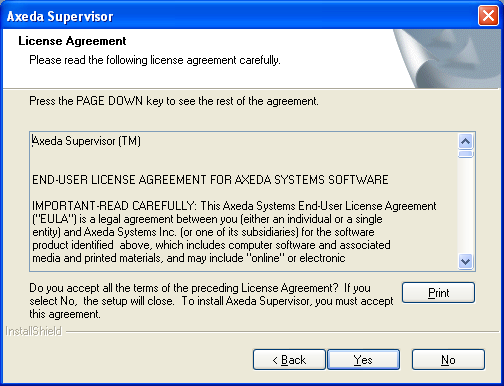Click the IMPORTANT-READ CAREFULLY paragraph text
The width and height of the screenshot is (504, 386).
tap(234, 232)
